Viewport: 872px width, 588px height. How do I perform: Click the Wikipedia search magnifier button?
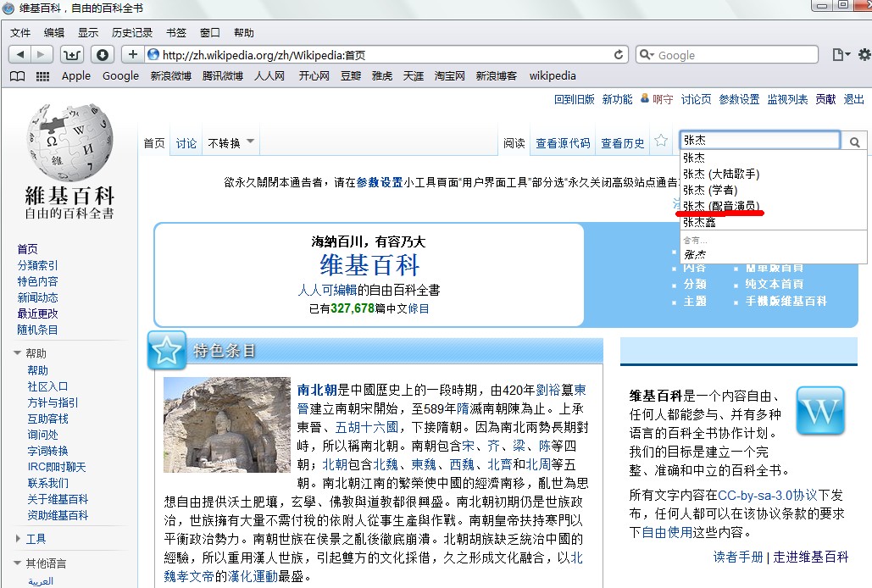(x=854, y=142)
